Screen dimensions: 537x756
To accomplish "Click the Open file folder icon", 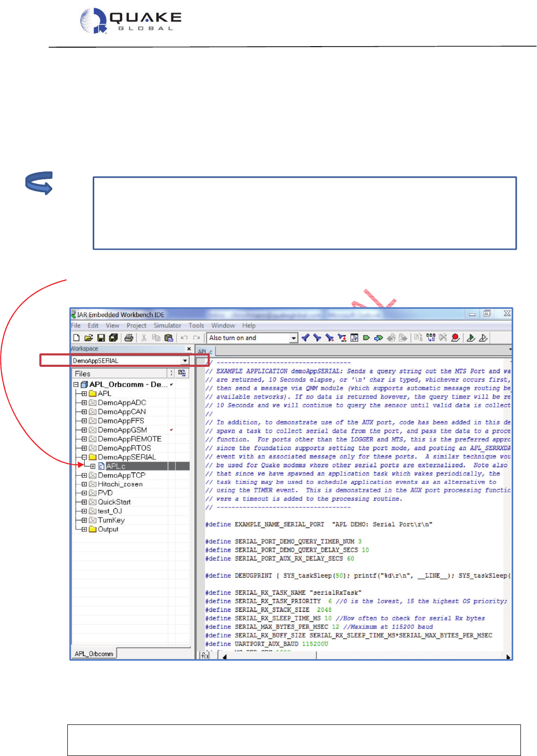I will pyautogui.click(x=89, y=338).
